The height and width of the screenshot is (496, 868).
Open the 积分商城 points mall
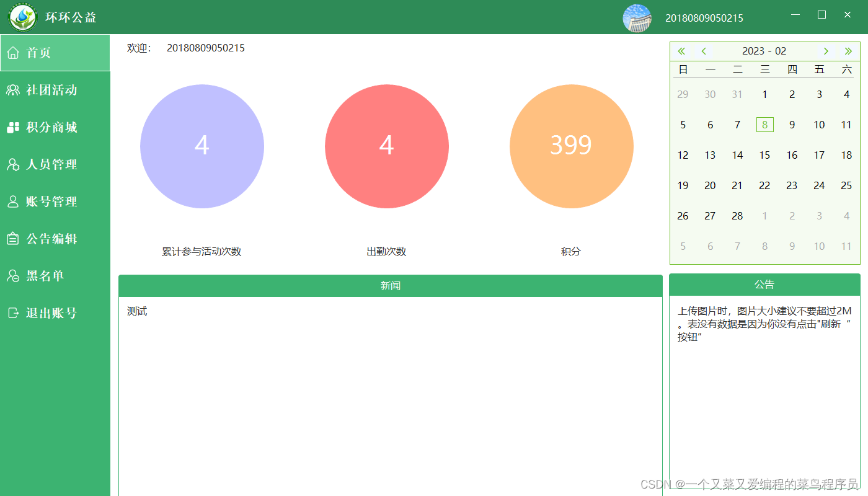(x=51, y=127)
